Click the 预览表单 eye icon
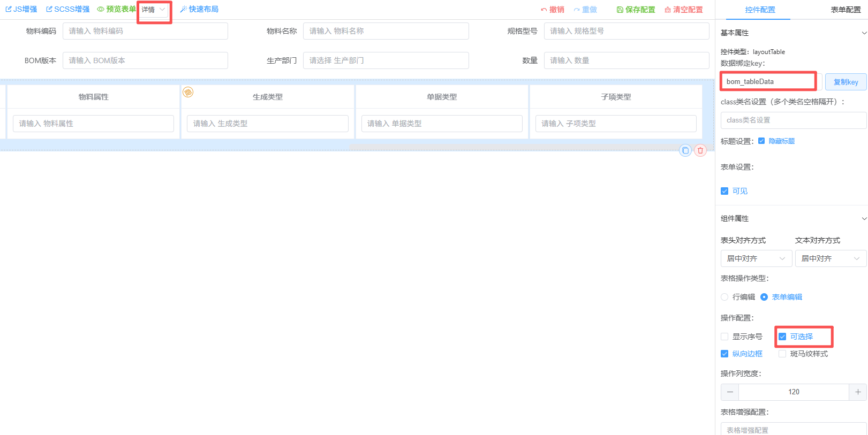 (100, 9)
